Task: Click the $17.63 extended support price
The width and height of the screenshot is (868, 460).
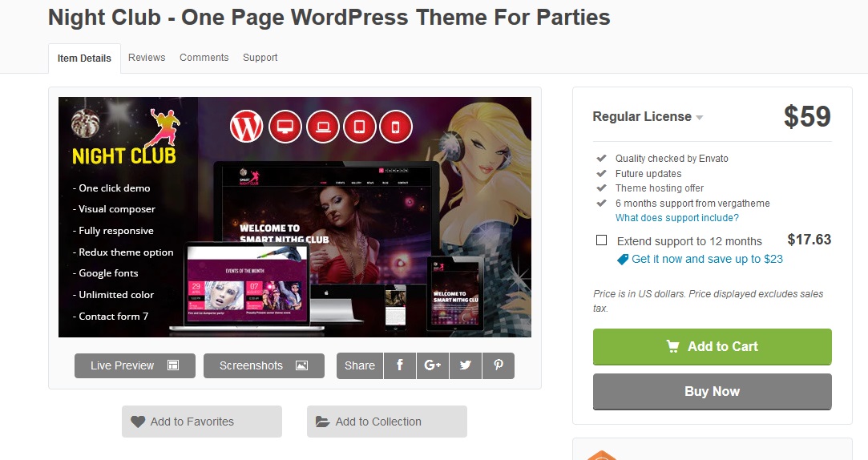Action: pyautogui.click(x=809, y=240)
